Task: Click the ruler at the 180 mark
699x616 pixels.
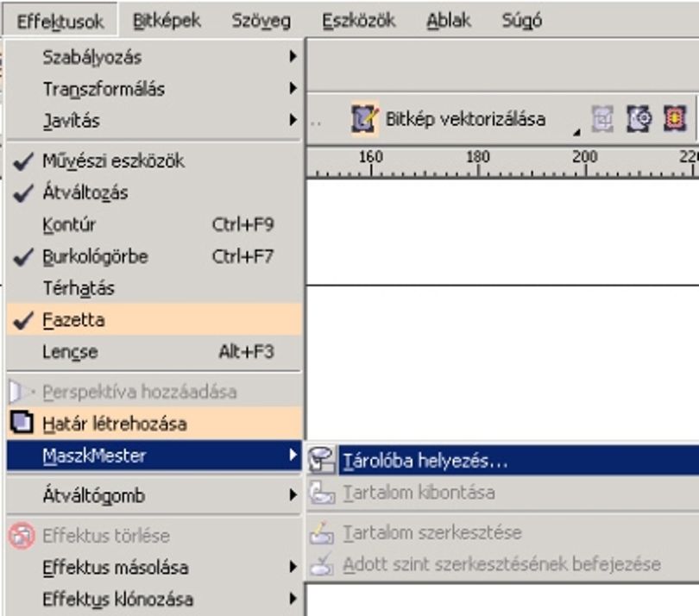Action: [x=478, y=163]
